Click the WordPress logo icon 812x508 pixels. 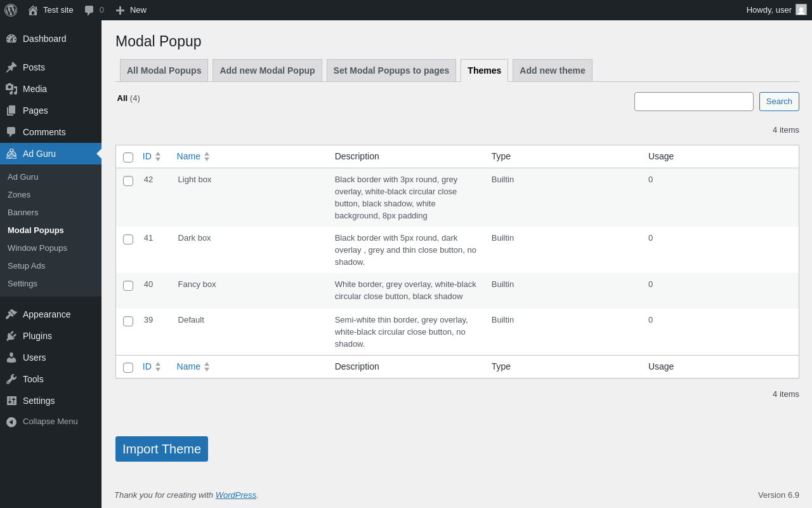point(11,10)
